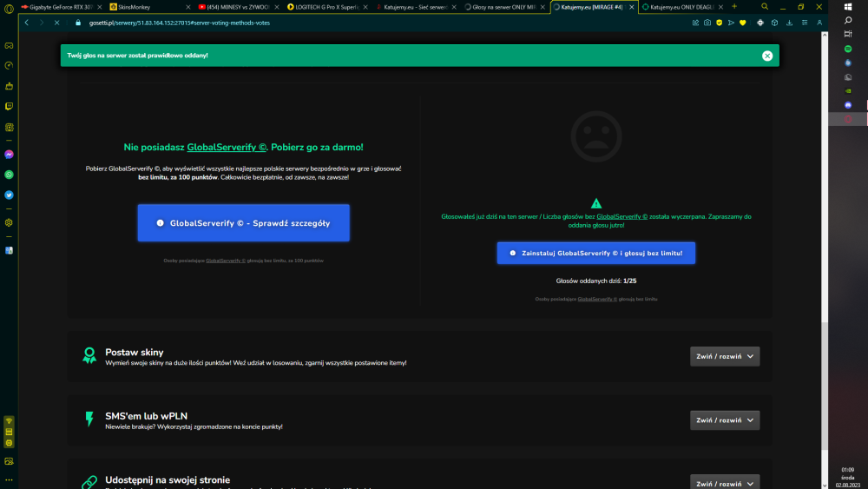
Task: Open the sidebar three-dots more menu
Action: 9,480
